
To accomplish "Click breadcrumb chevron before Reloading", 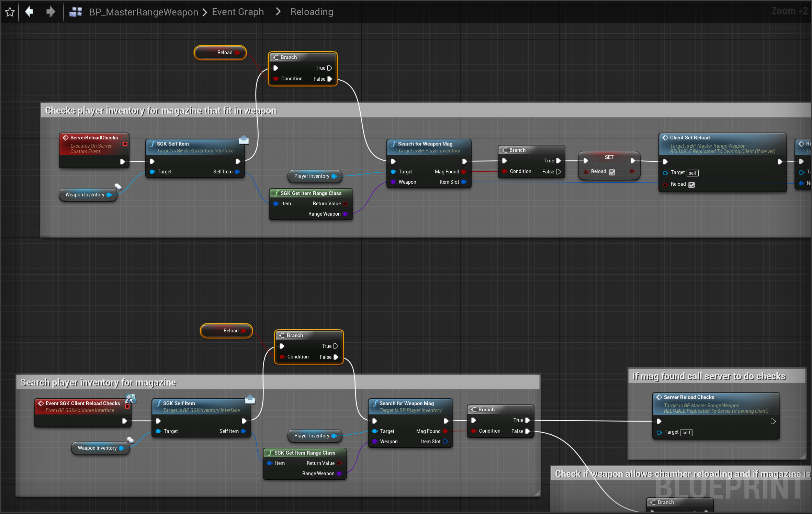I will (278, 12).
